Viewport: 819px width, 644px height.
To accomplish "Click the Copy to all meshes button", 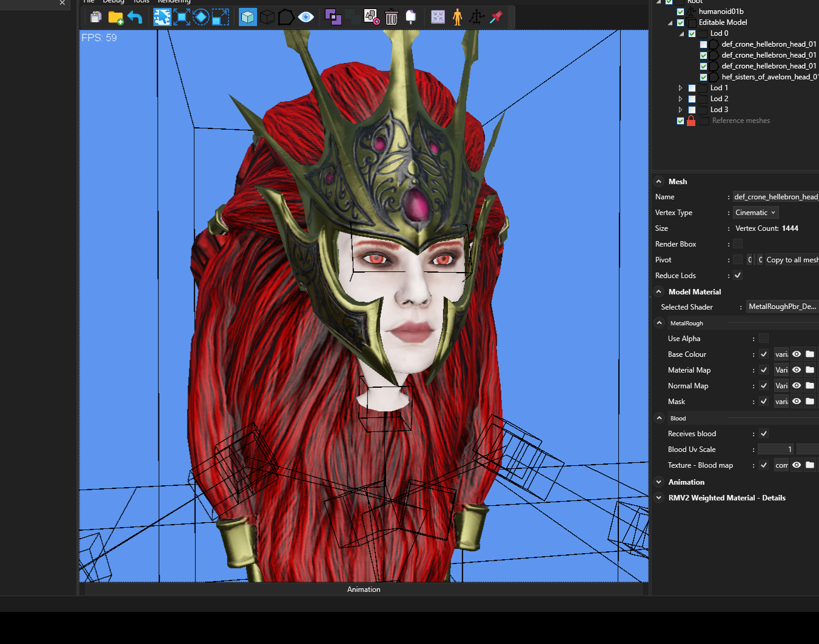I will [x=792, y=259].
